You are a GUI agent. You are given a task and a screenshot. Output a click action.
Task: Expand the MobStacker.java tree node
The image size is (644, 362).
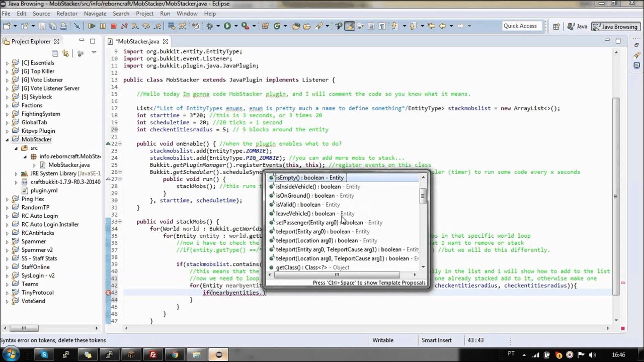tap(34, 165)
